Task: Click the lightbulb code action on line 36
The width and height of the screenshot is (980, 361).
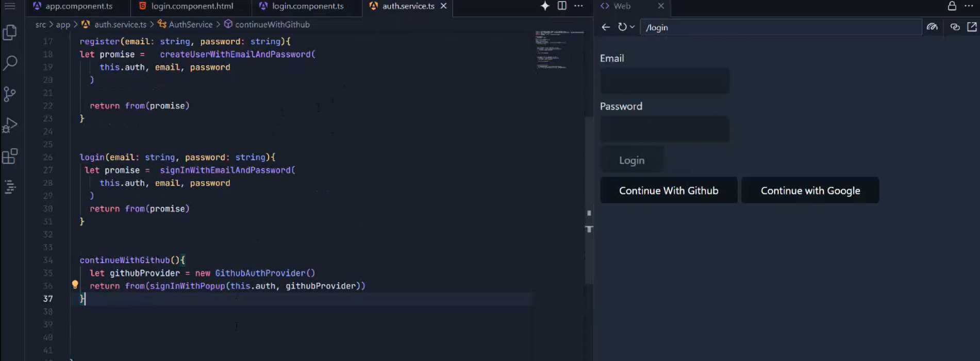Action: [x=75, y=285]
